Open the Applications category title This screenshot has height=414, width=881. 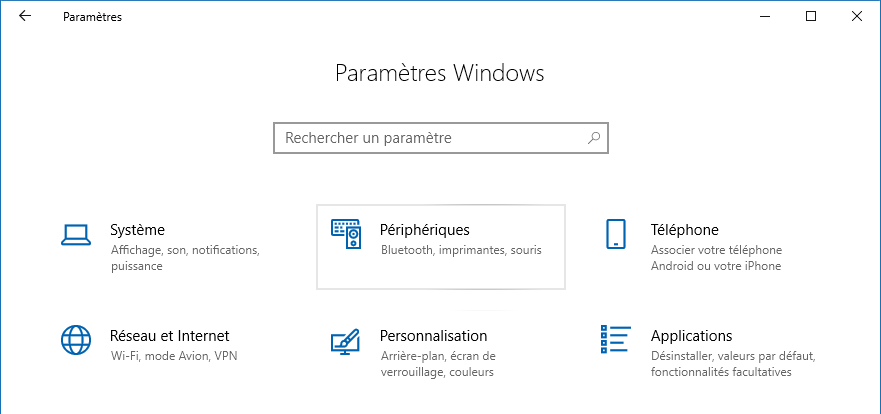[691, 336]
